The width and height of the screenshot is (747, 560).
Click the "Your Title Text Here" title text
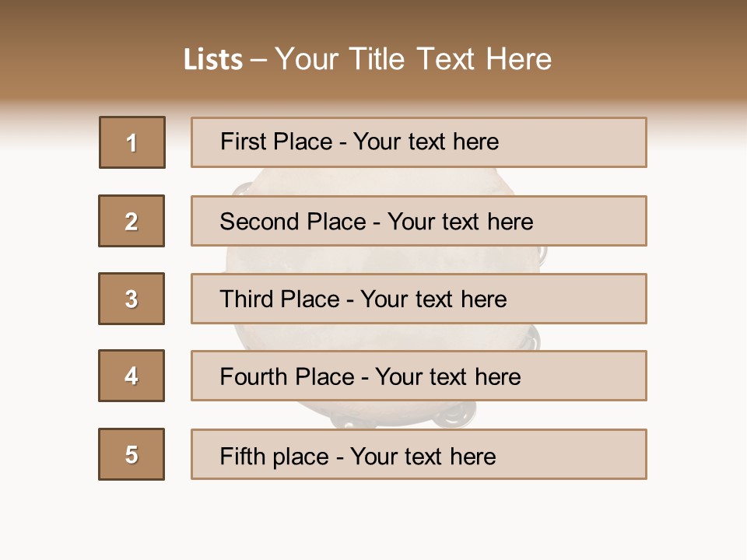(x=413, y=59)
